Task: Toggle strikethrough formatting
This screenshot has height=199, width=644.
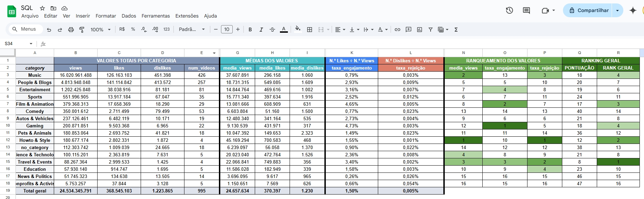Action: [x=272, y=30]
